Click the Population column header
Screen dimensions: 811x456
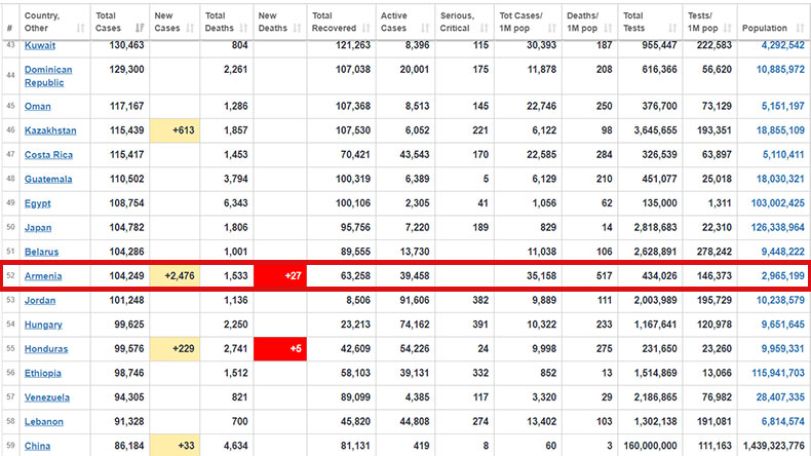773,22
